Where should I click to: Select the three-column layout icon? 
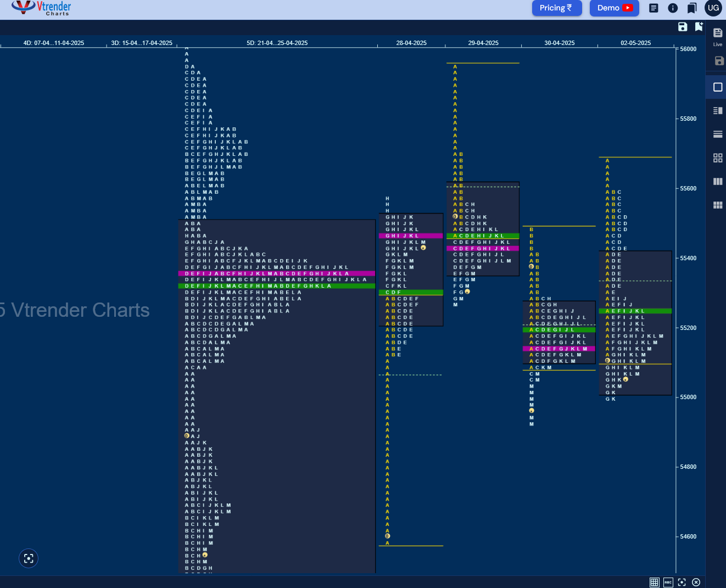pos(718,181)
